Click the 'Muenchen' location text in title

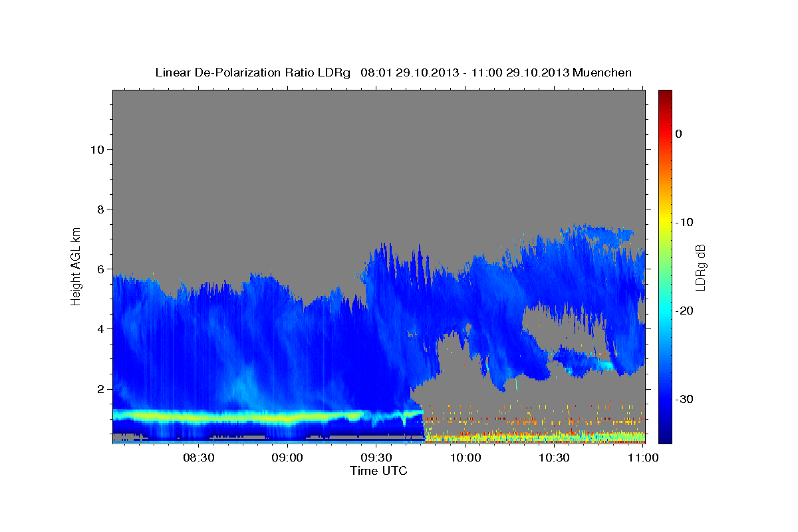[602, 72]
